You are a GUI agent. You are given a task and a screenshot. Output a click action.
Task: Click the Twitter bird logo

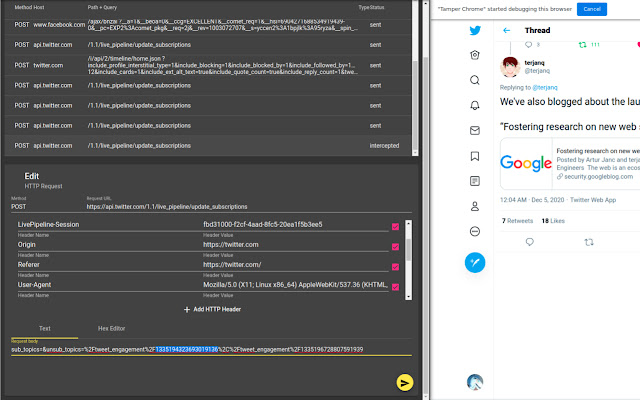(x=475, y=30)
